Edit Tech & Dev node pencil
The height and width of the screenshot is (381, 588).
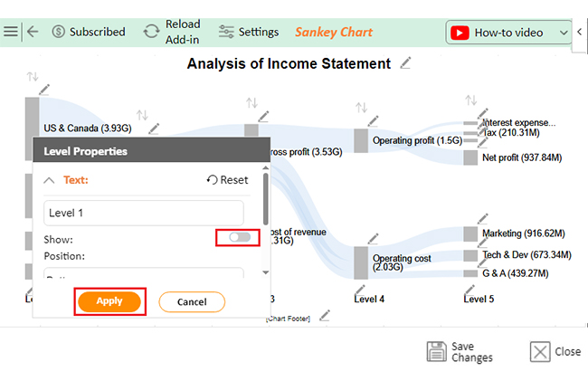click(483, 243)
